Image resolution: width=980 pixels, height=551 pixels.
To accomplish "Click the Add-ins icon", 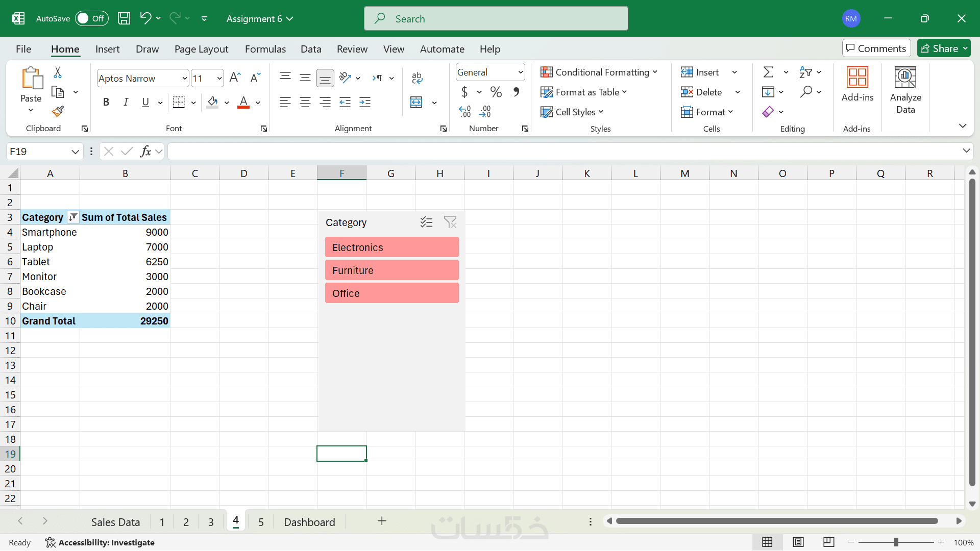I will click(857, 84).
